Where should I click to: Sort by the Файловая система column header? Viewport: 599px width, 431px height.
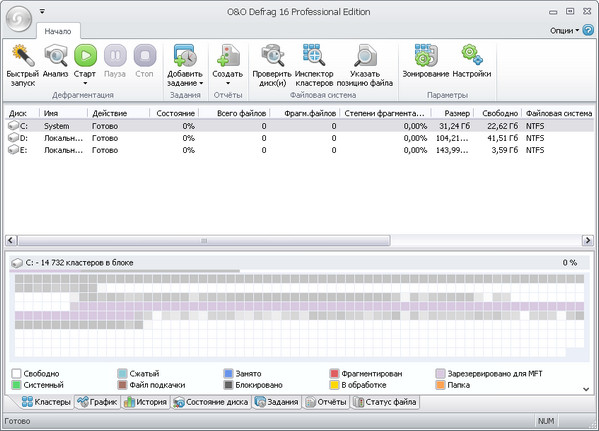[x=558, y=113]
